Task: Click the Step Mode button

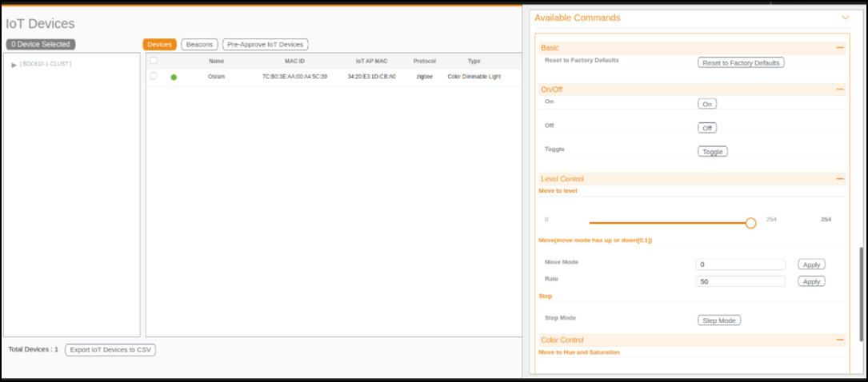Action: point(719,320)
